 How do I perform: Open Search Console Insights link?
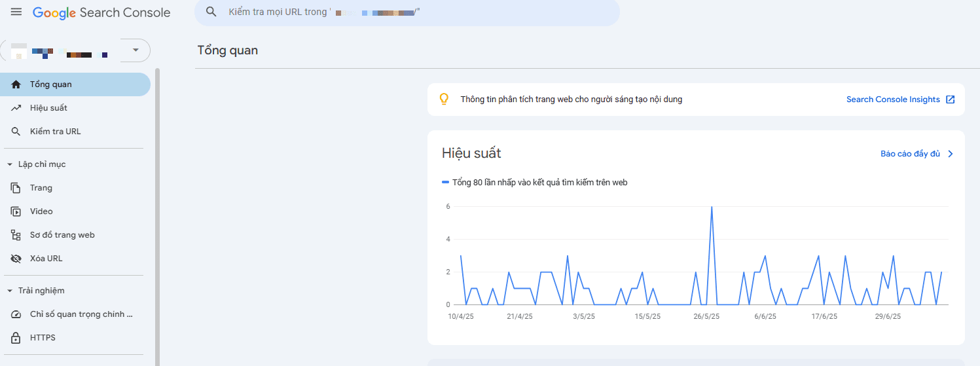click(x=893, y=100)
